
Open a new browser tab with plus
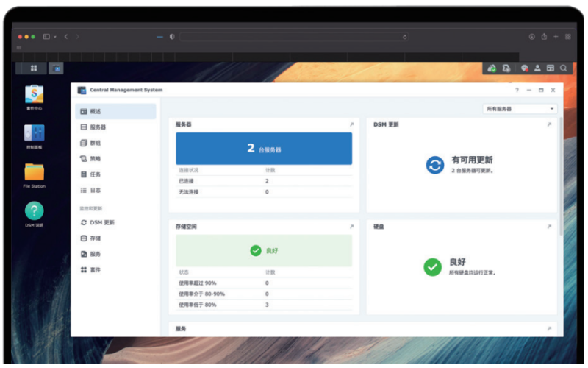[556, 36]
